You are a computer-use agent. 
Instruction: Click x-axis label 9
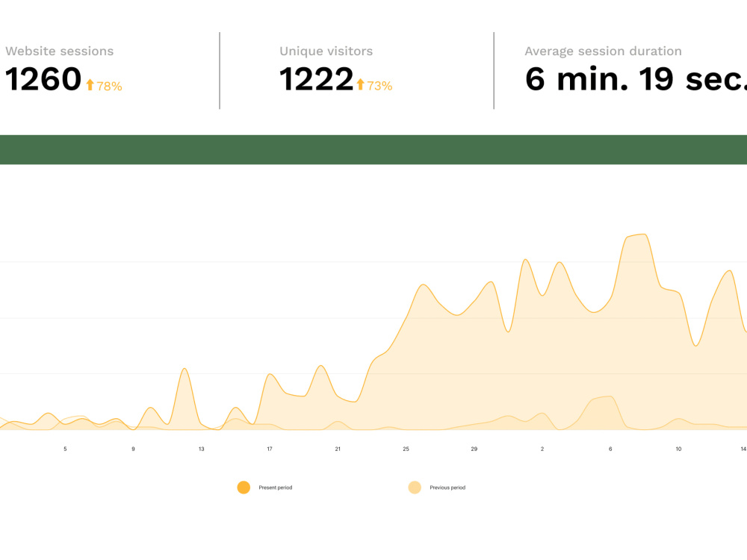coord(134,449)
